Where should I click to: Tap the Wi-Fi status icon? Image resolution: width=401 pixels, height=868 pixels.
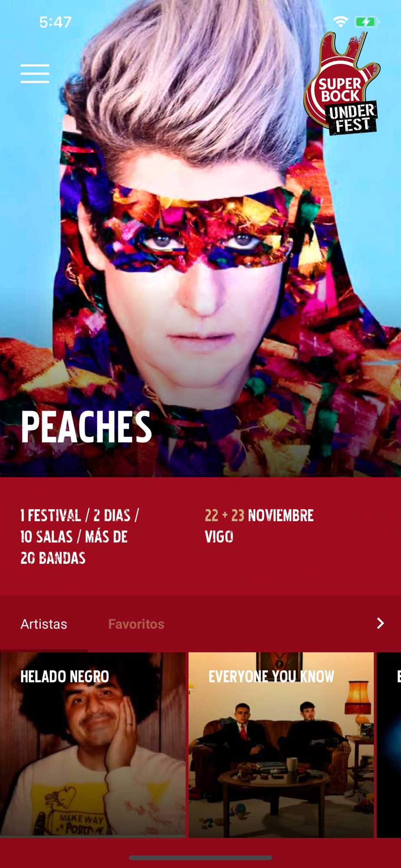coord(341,22)
